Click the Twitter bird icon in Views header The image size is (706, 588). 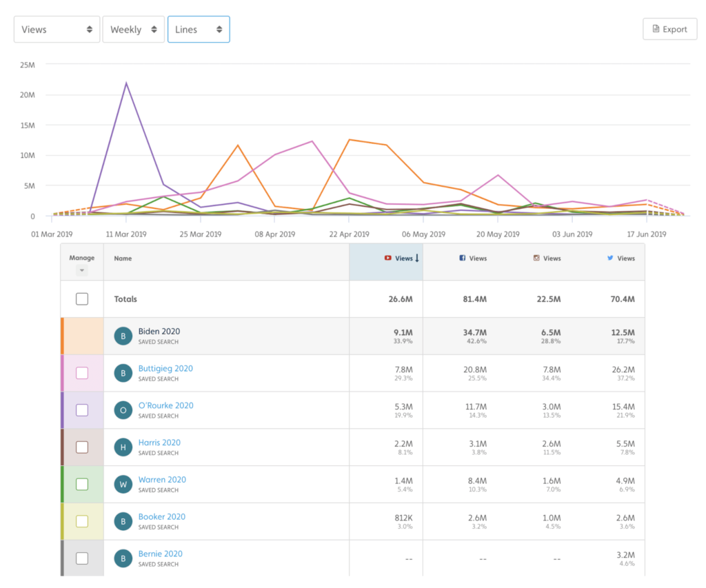[x=610, y=258]
